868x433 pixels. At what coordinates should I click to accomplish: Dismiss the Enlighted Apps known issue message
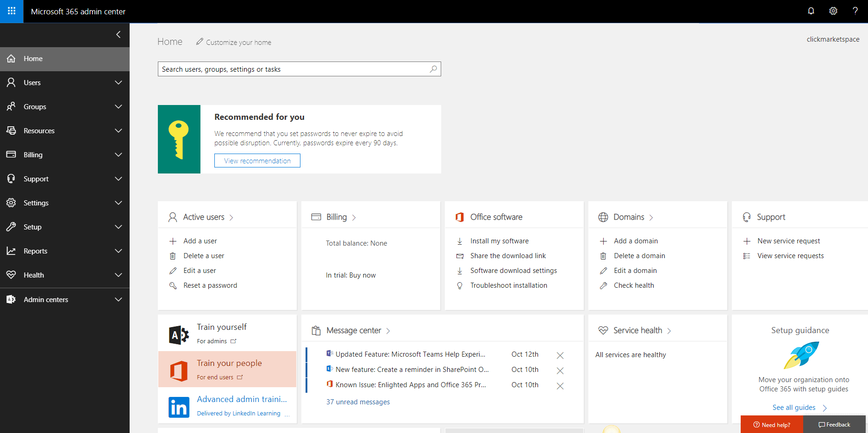tap(560, 386)
